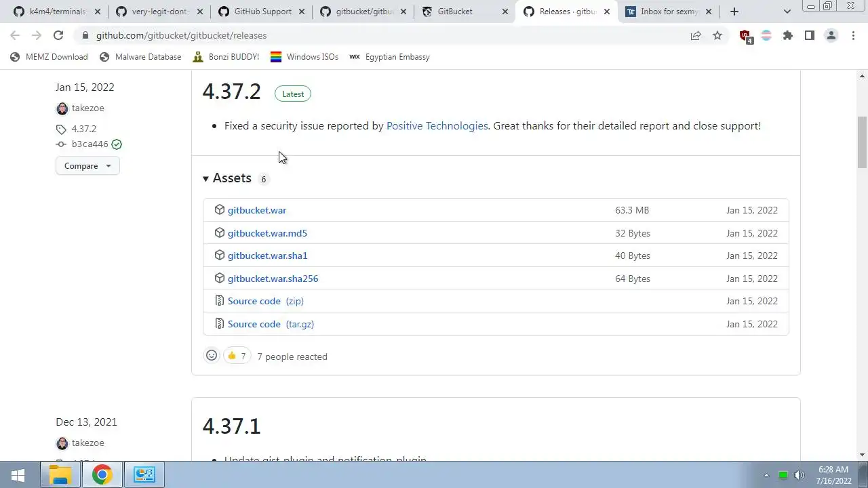Click the address bar URL
The width and height of the screenshot is (868, 488).
tap(181, 35)
